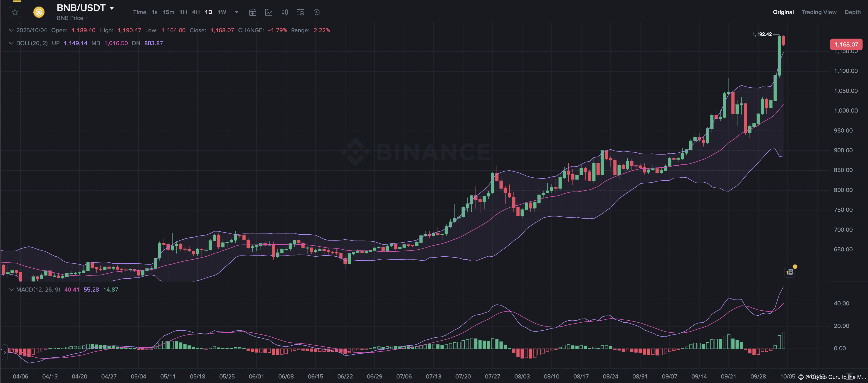Image resolution: width=868 pixels, height=383 pixels.
Task: Add BNB/USDT to favorites with the star
Action: click(x=15, y=12)
